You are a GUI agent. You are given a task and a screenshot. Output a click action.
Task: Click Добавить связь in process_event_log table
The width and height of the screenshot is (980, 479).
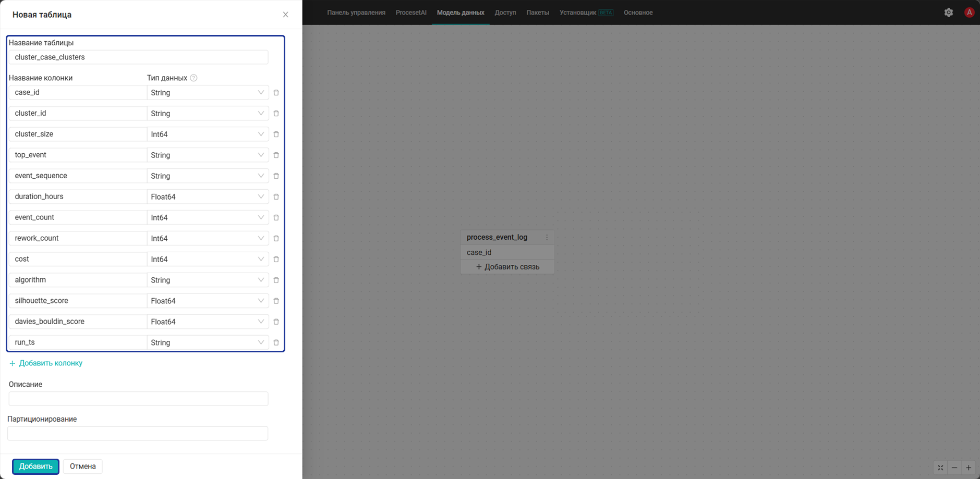pos(507,267)
